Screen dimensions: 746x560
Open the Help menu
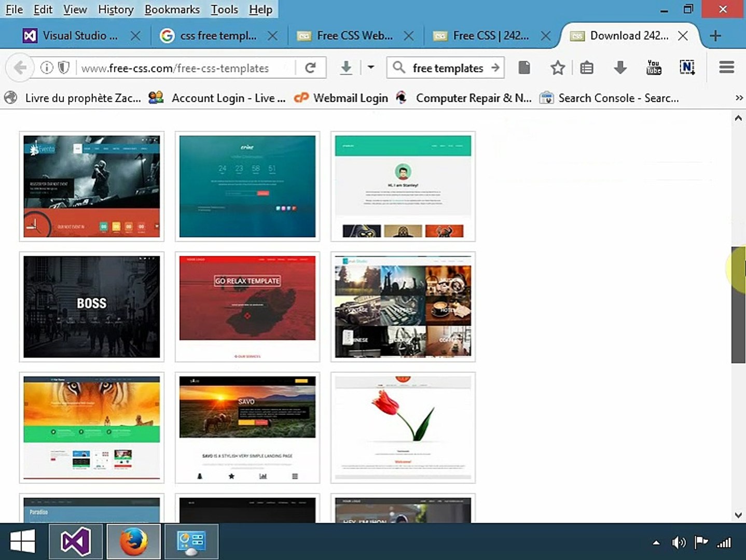260,9
